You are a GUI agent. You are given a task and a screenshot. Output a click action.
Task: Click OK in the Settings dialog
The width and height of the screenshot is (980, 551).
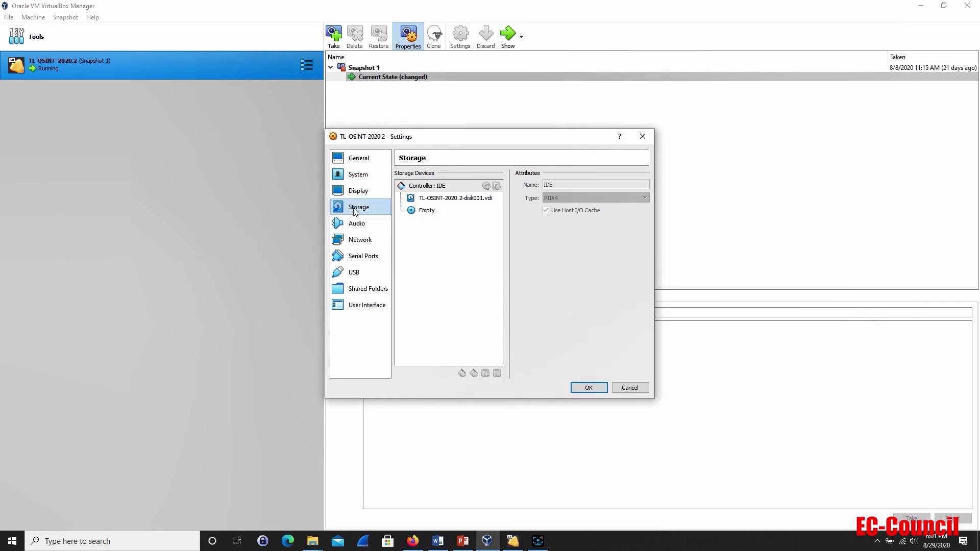pos(589,388)
